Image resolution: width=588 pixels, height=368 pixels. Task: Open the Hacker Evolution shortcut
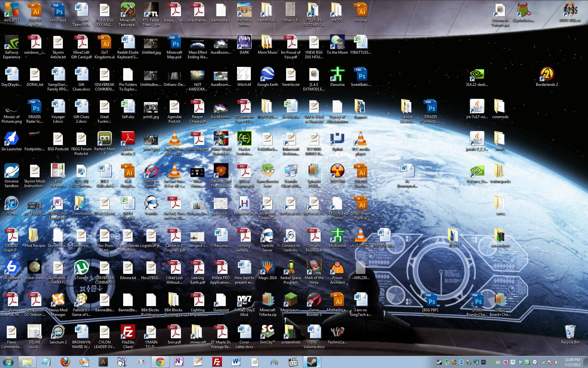244,143
